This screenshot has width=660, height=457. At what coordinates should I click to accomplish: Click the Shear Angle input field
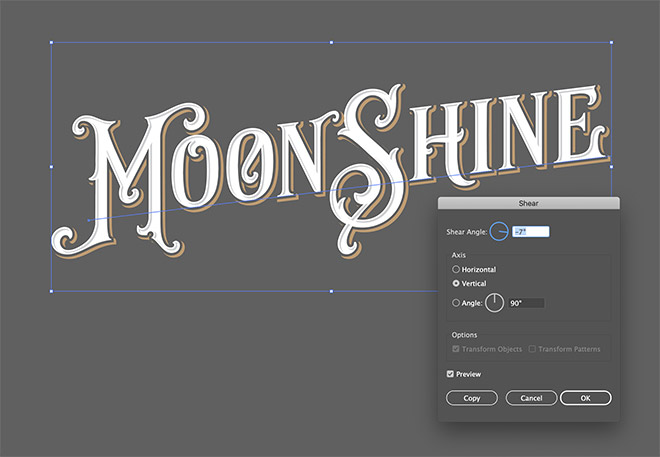(530, 232)
